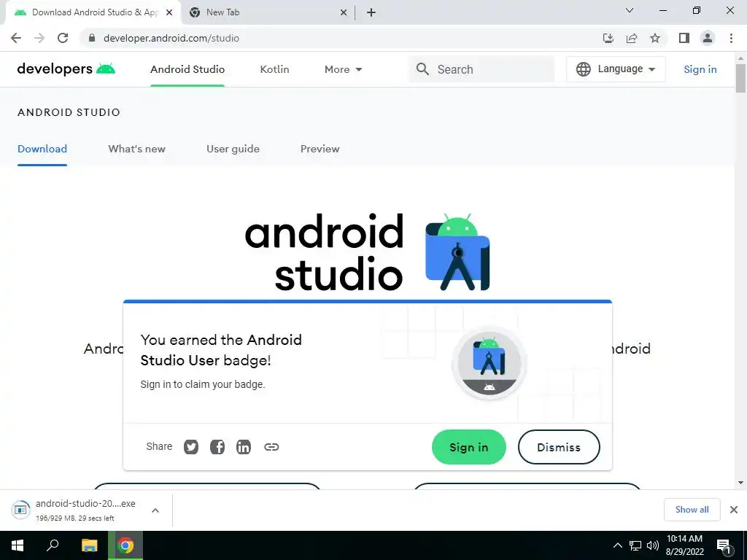
Task: Click Sign in at top right
Action: click(700, 69)
